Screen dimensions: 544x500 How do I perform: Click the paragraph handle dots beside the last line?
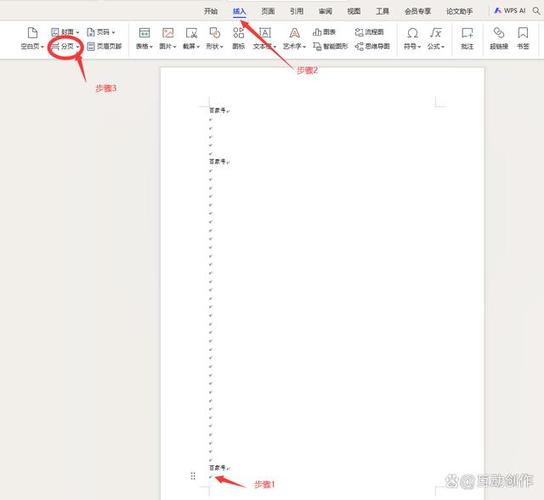coord(193,476)
